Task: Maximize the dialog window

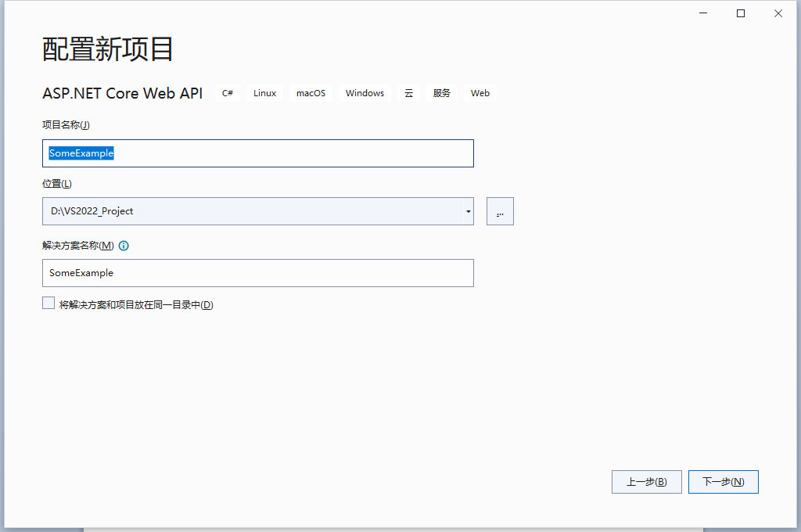Action: pos(741,13)
